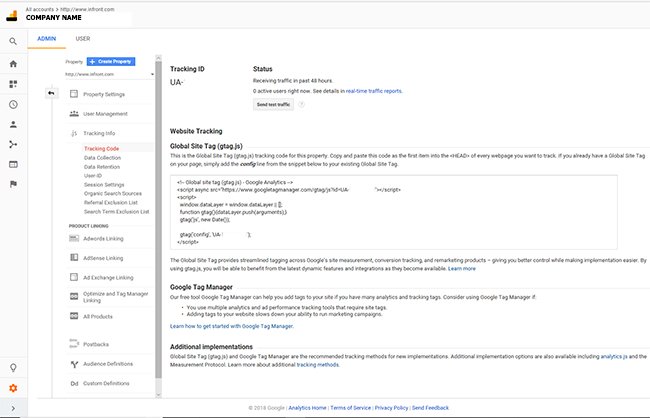Select User-ID submenu item
The height and width of the screenshot is (418, 650).
[93, 175]
